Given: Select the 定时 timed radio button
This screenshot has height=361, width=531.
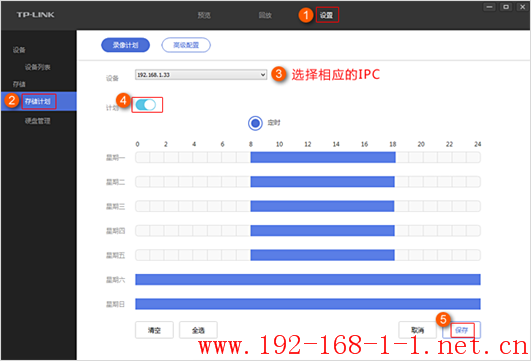Looking at the screenshot, I should pos(255,123).
